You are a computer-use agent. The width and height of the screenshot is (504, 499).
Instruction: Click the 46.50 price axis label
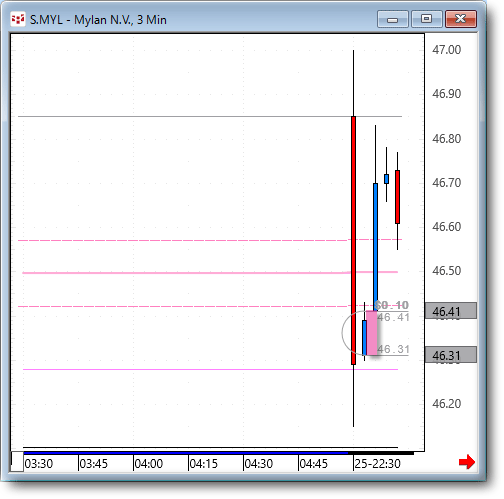click(446, 271)
